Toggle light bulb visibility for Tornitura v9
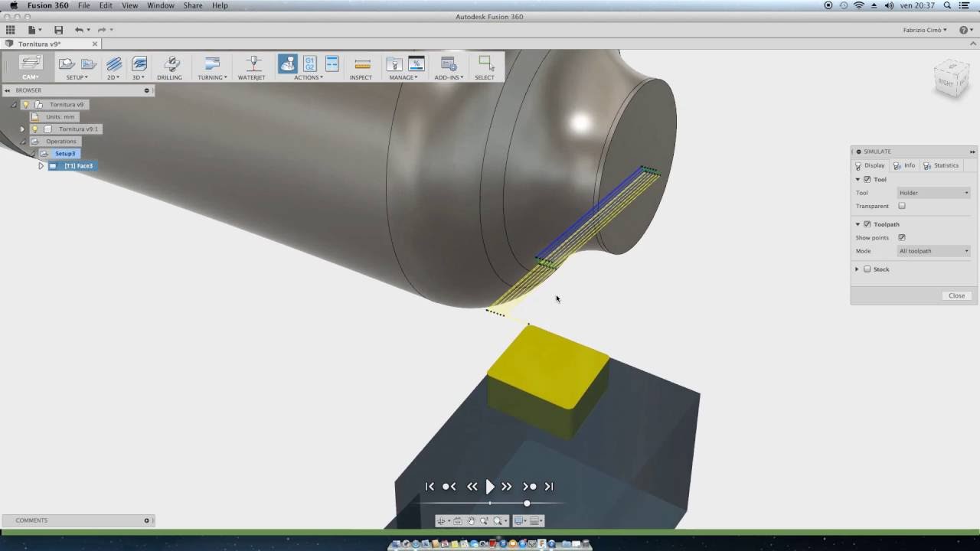This screenshot has height=551, width=980. [25, 104]
